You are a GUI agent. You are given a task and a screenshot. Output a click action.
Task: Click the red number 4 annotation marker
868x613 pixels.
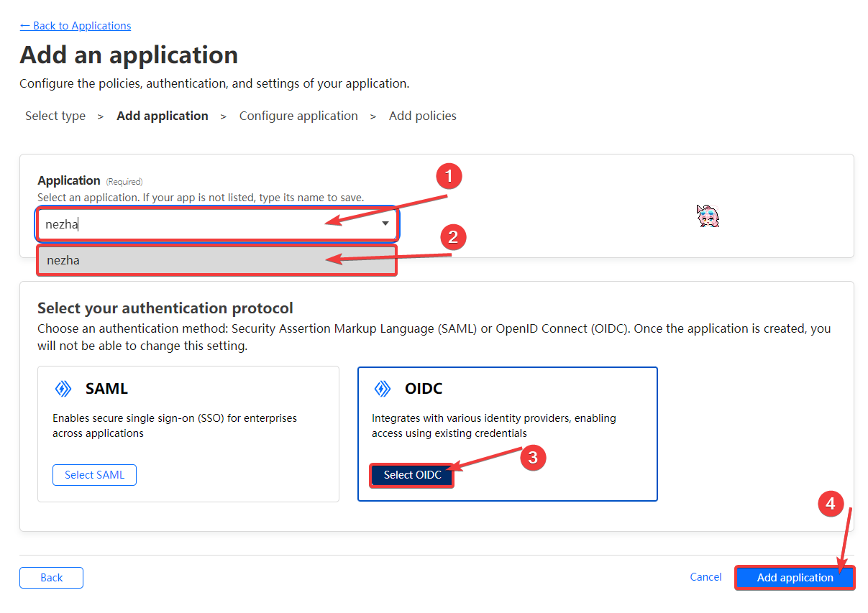(x=831, y=504)
